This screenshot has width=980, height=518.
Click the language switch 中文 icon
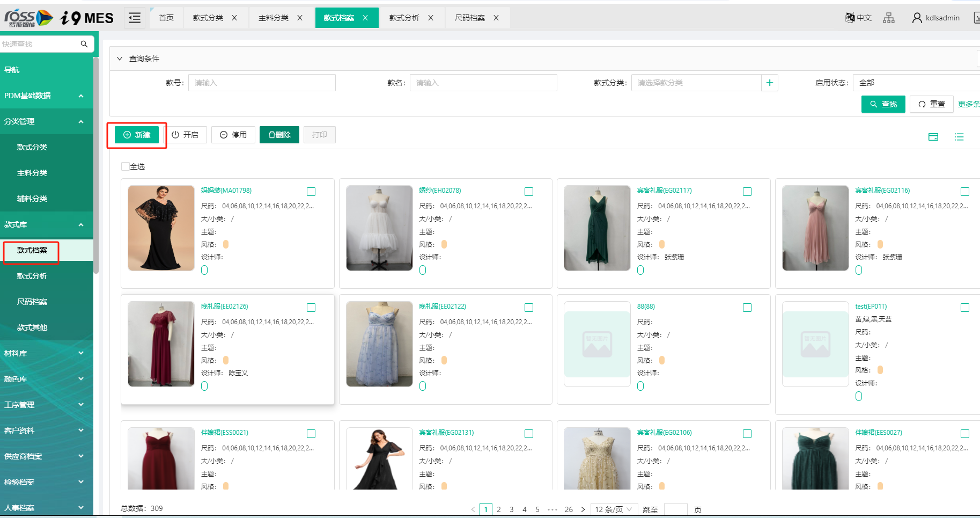(858, 18)
